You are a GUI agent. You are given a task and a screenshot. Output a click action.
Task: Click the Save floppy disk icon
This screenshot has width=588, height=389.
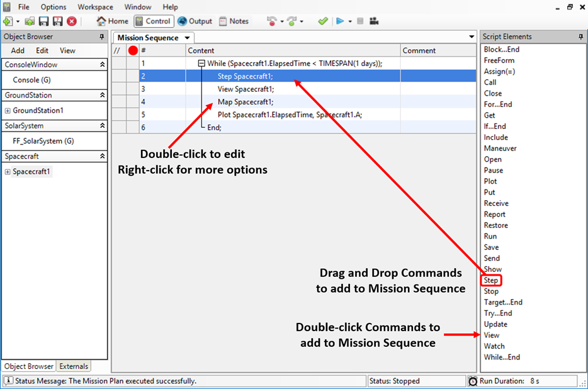(43, 21)
